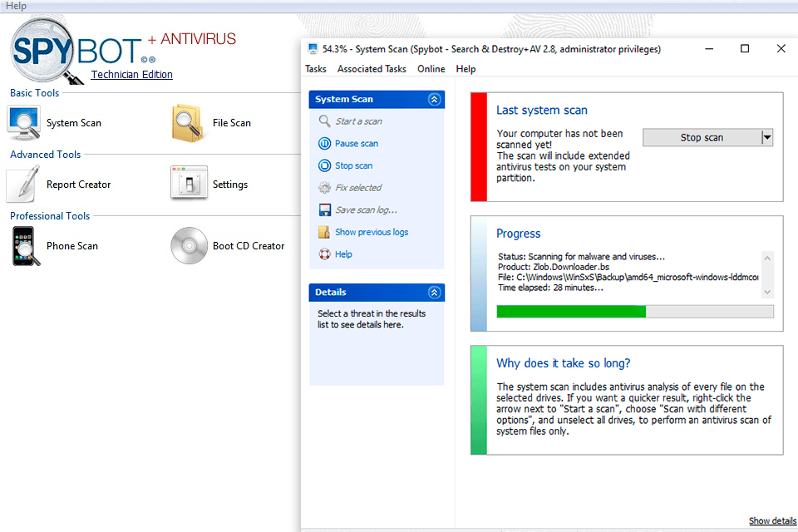Maximize the System Scan window
798x532 pixels.
tap(745, 49)
